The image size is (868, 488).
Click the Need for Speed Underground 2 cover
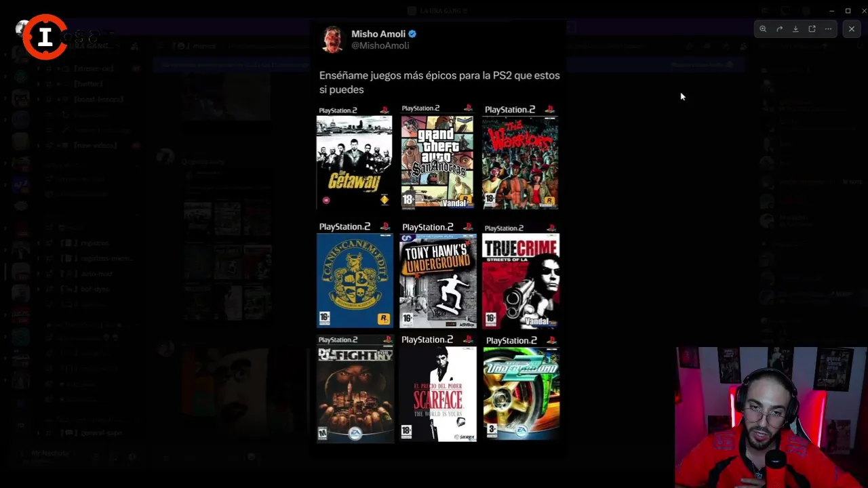[521, 388]
